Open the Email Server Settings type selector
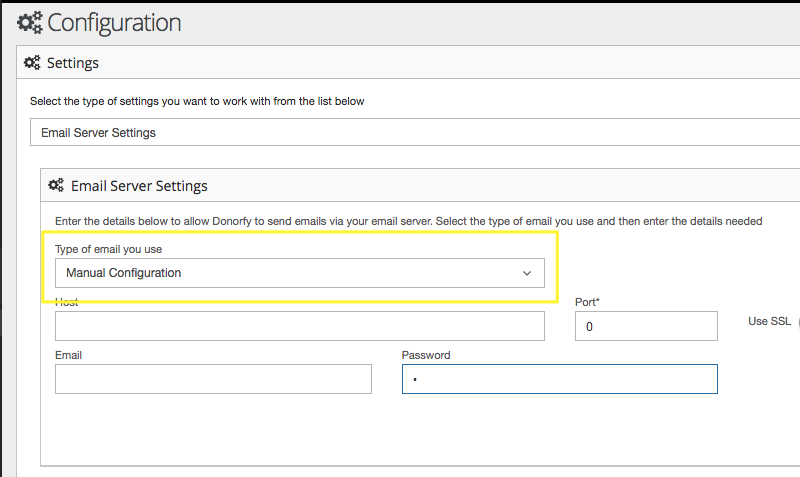This screenshot has width=800, height=477. tap(400, 132)
